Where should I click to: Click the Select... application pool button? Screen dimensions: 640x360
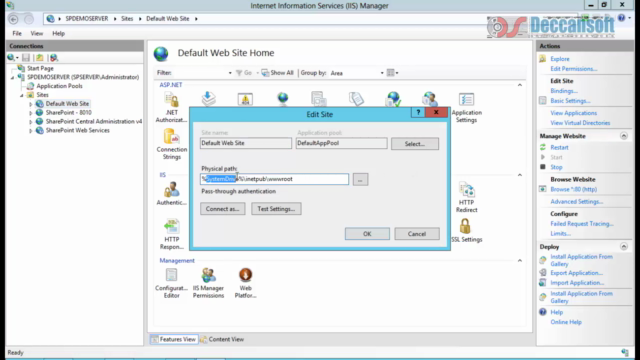coord(415,144)
